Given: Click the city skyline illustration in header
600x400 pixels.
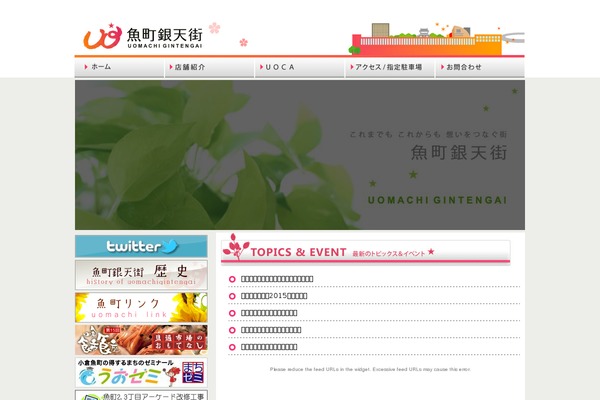Looking at the screenshot, I should point(437,39).
